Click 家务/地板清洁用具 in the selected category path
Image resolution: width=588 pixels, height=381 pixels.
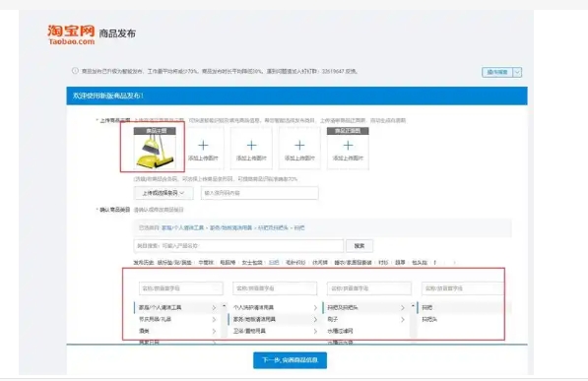point(230,228)
